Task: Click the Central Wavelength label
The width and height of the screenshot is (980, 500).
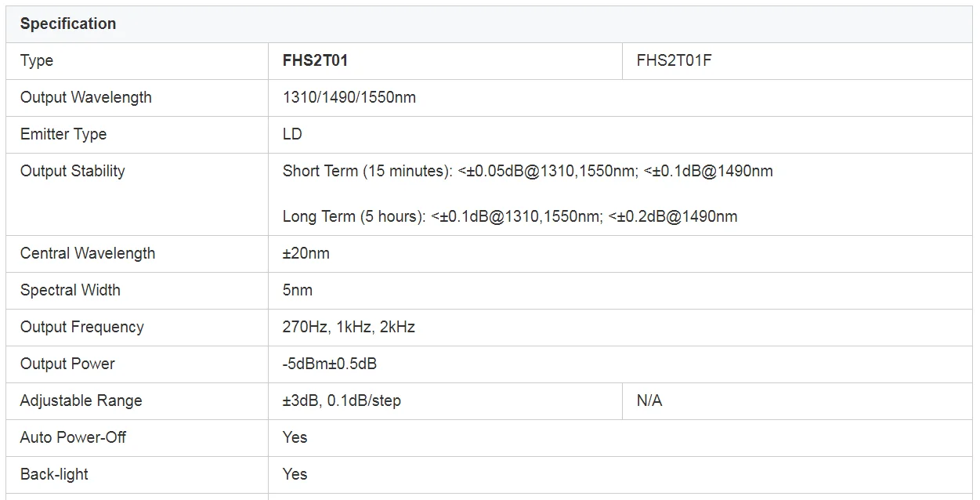Action: click(88, 253)
